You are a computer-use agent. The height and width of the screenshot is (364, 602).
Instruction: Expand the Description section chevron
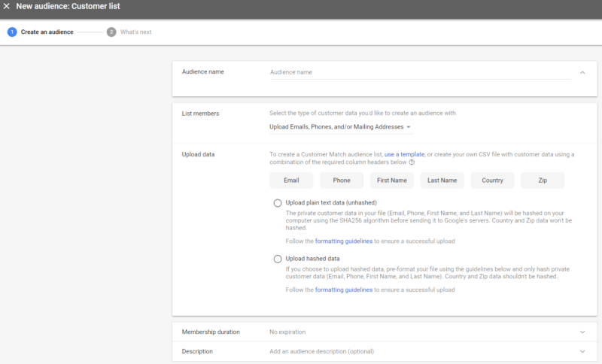[582, 351]
